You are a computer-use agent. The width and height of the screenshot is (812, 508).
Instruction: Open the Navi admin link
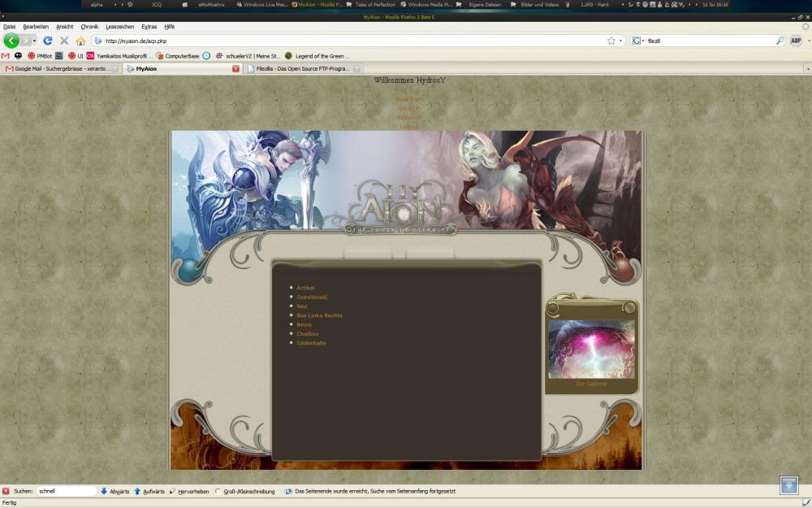click(302, 306)
